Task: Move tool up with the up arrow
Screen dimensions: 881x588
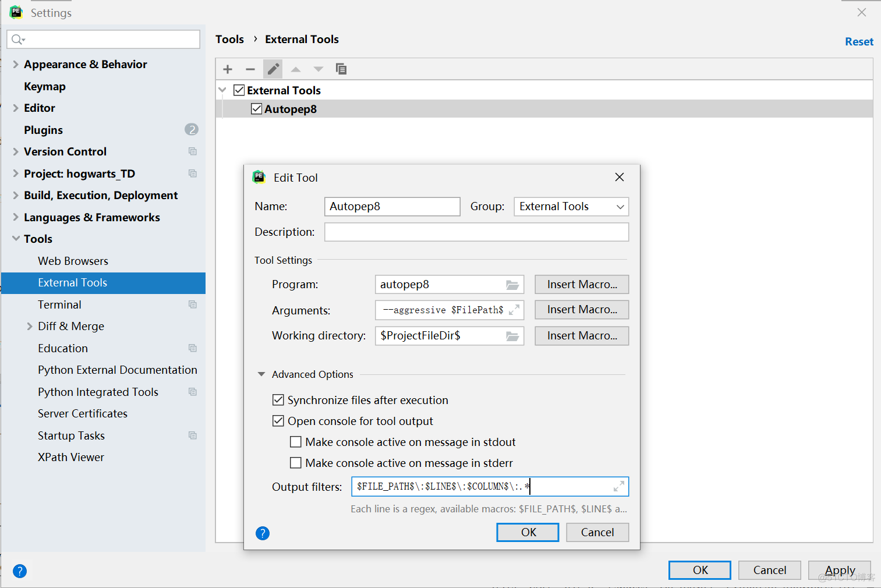Action: [296, 69]
